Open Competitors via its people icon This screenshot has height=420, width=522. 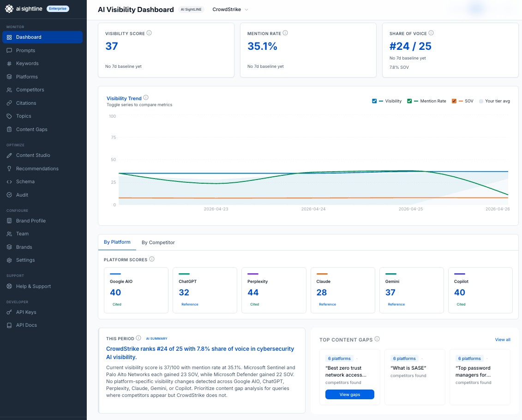[9, 90]
